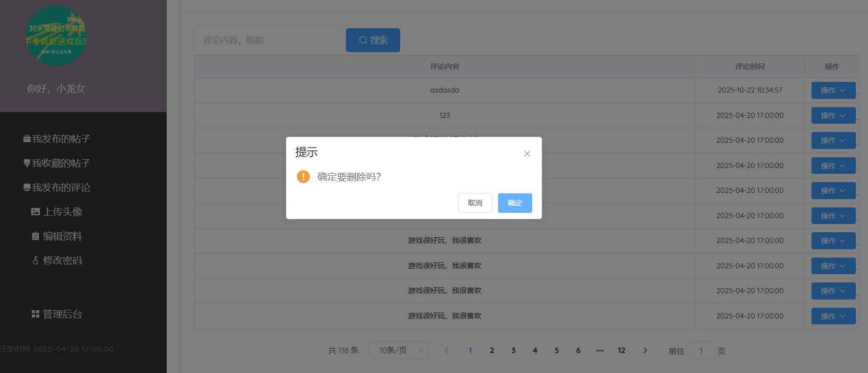Screen dimensions: 868x373
Task: Open 我发布的帖子 in the sidebar
Action: pos(57,139)
